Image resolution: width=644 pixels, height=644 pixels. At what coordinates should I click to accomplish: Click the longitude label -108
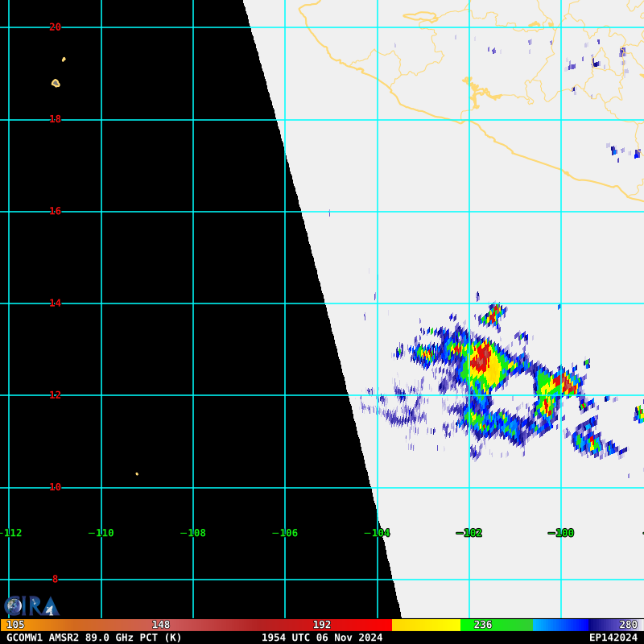point(193,533)
